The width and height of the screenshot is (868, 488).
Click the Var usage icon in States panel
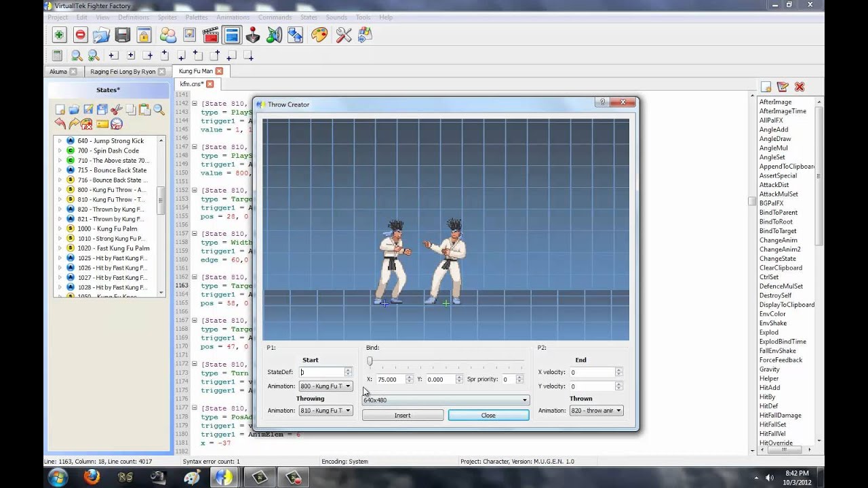pyautogui.click(x=117, y=124)
